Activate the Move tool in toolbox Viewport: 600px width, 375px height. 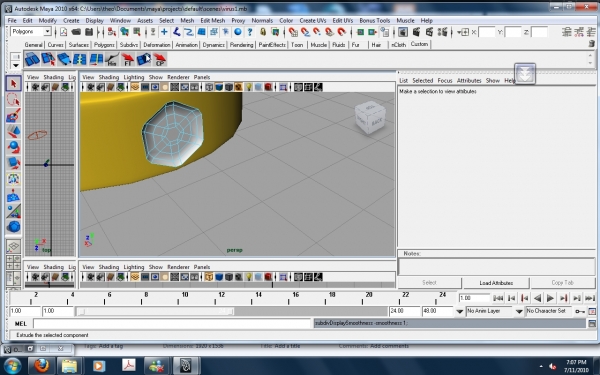point(14,131)
